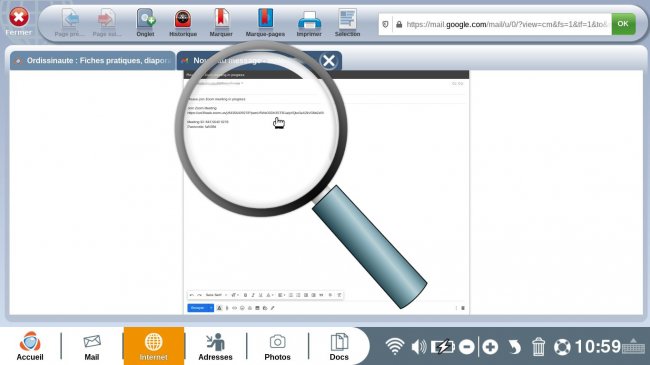The image size is (650, 365).
Task: Open the Photos application
Action: pos(277,347)
